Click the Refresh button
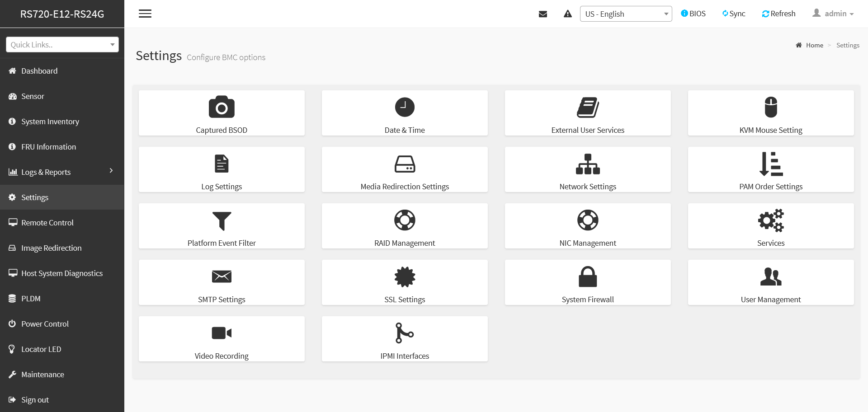The height and width of the screenshot is (412, 868). (x=778, y=14)
